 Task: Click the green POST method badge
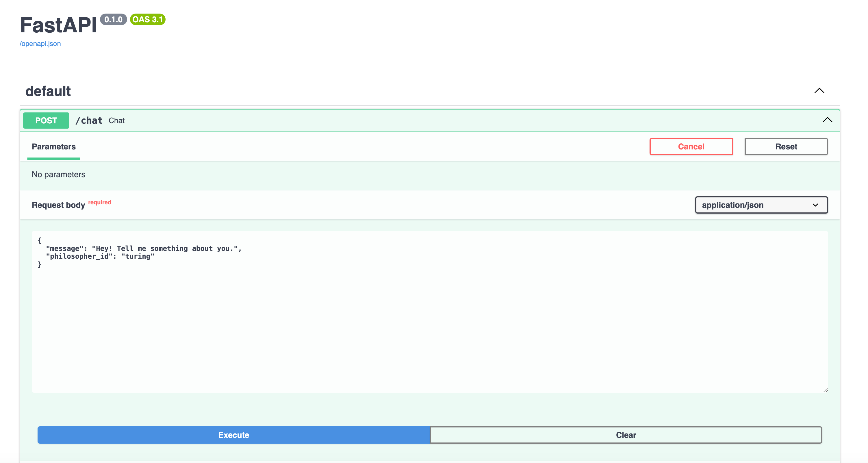point(46,120)
